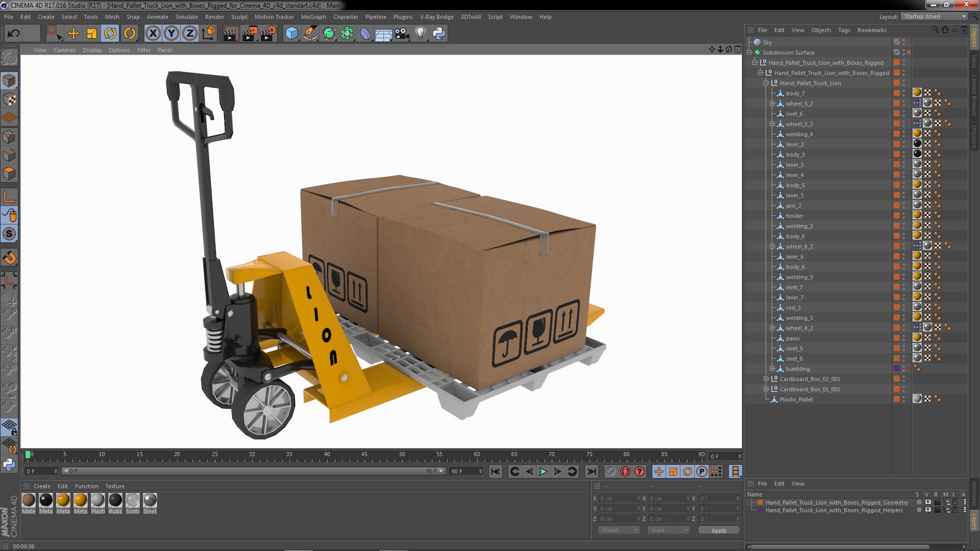Image resolution: width=980 pixels, height=551 pixels.
Task: Go to end of animation
Action: tap(591, 471)
